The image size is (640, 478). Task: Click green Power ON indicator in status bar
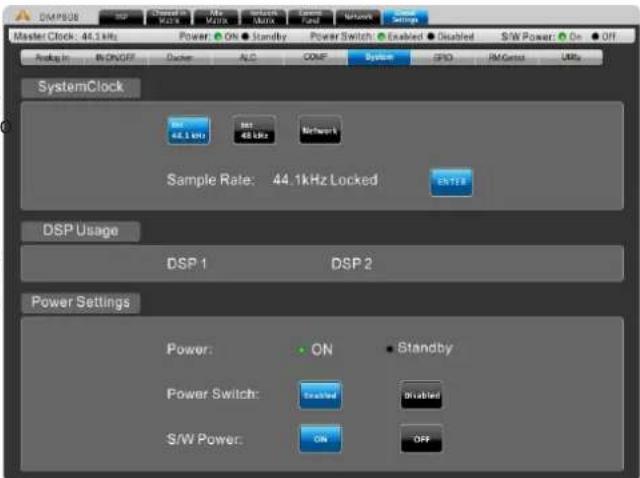pyautogui.click(x=218, y=37)
